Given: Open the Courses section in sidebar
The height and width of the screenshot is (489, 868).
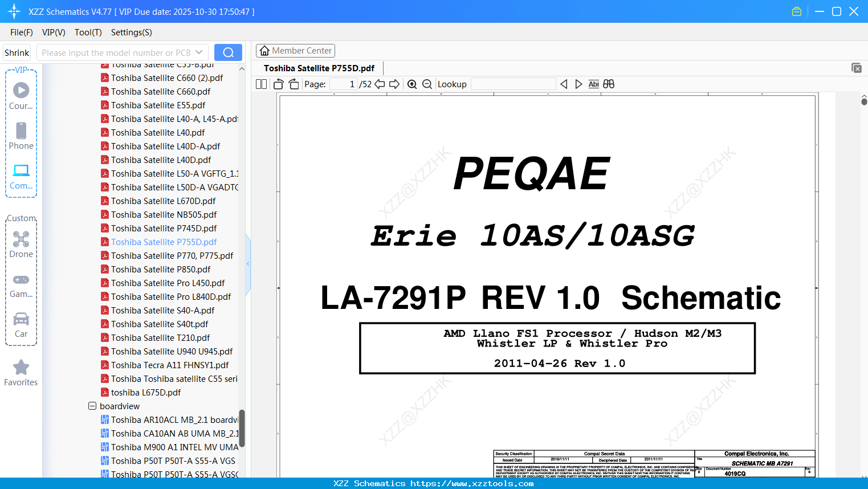Looking at the screenshot, I should click(21, 96).
